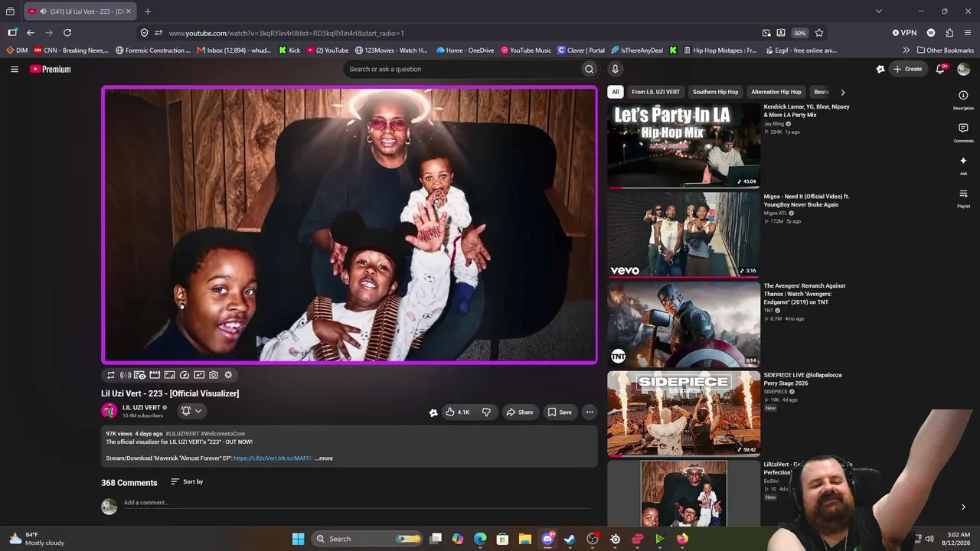Click the Add a comment field

[358, 503]
